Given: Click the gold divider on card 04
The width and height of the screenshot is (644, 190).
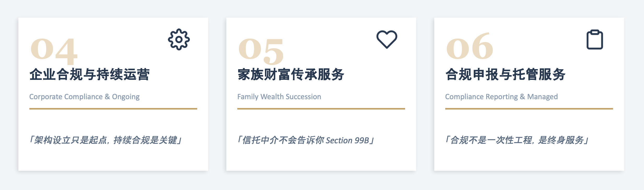Looking at the screenshot, I should [113, 109].
